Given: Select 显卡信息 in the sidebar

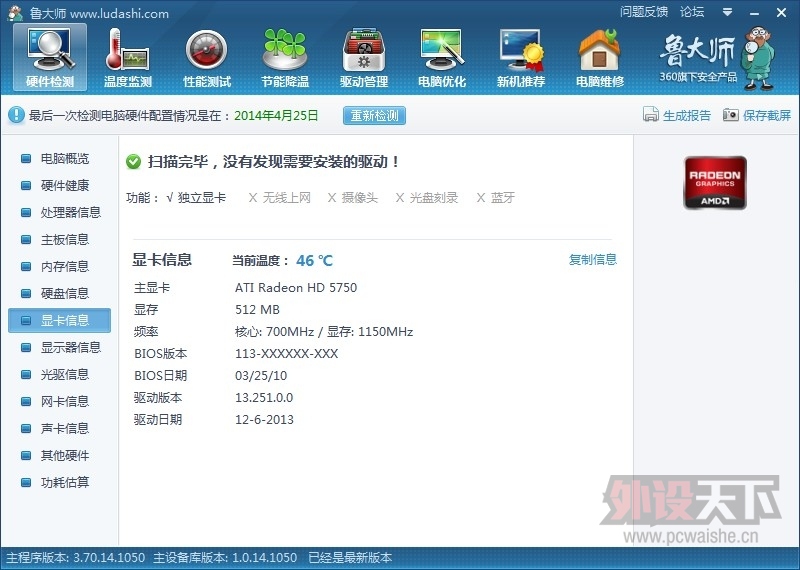Looking at the screenshot, I should tap(59, 320).
